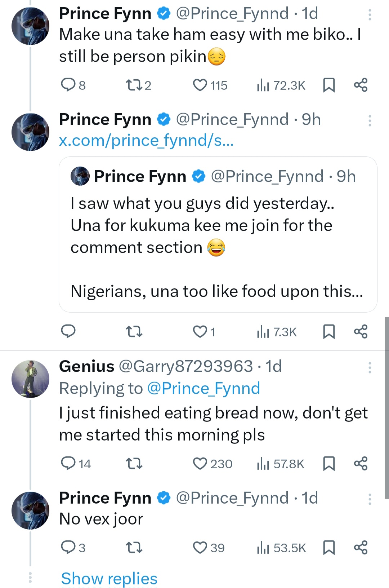Retweet Genius's eating bread tweet
The image size is (389, 588).
(134, 464)
